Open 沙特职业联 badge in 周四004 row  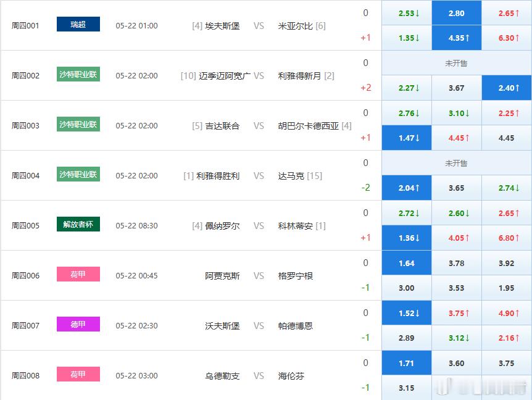click(x=78, y=174)
